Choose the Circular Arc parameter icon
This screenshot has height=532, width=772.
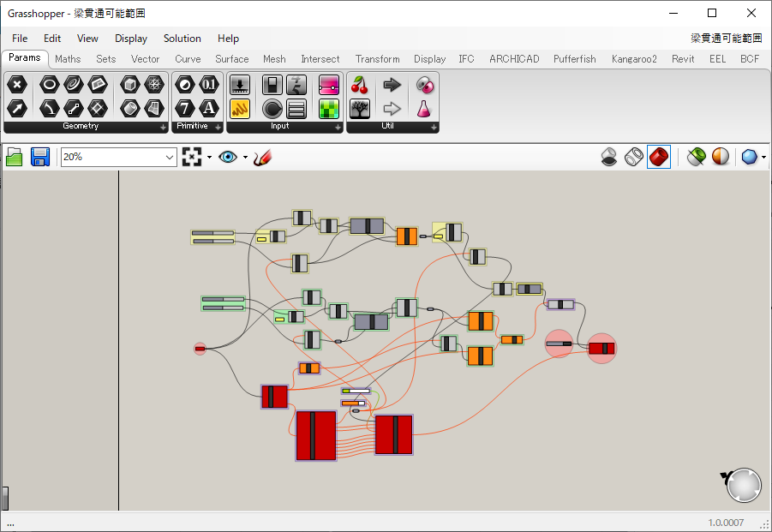(49, 108)
